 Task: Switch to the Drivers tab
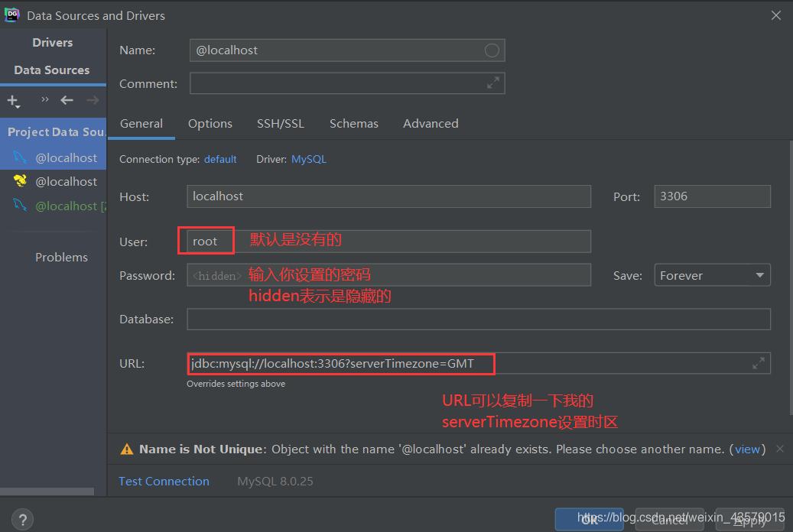[53, 43]
